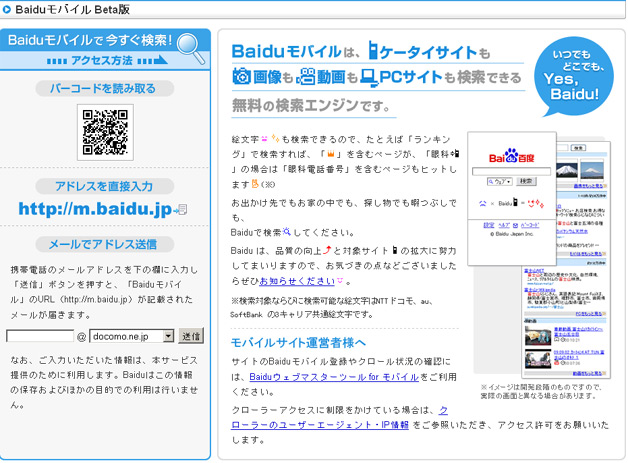Screen dimensions: 628x463
Task: Click the Yes, Baidu! speech bubble
Action: point(569,77)
